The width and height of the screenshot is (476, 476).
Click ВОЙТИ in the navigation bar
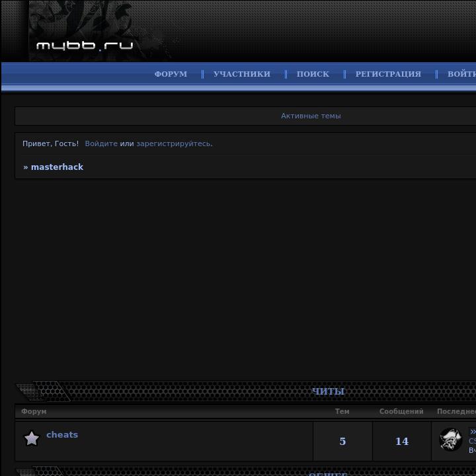pyautogui.click(x=461, y=74)
